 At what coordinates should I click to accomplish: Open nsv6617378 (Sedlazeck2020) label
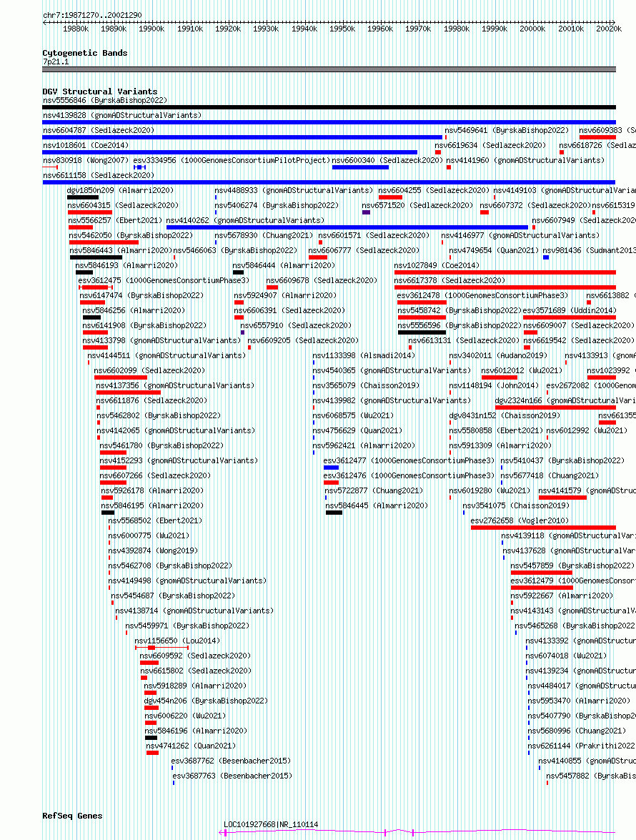click(x=449, y=280)
